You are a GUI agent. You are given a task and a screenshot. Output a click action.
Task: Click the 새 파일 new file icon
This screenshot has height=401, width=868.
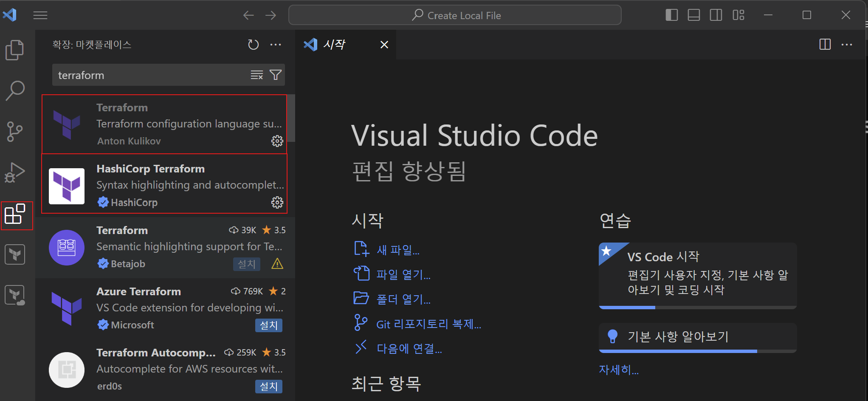click(x=361, y=249)
